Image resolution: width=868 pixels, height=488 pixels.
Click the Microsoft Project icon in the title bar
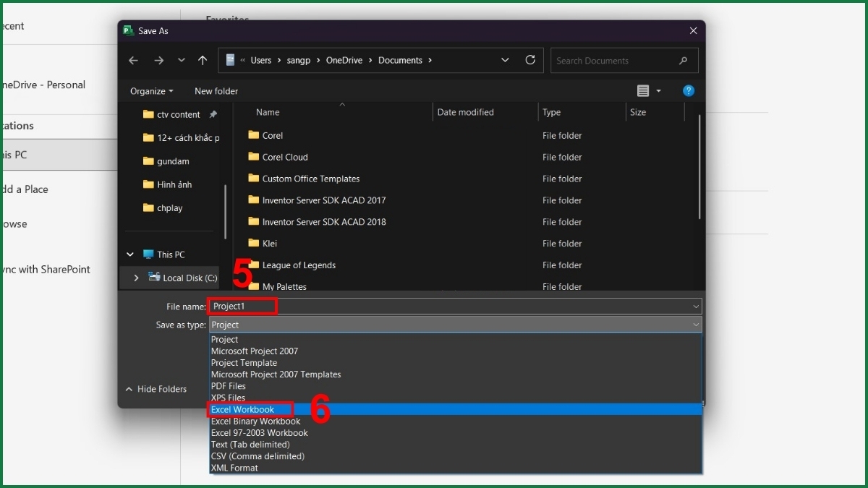128,30
